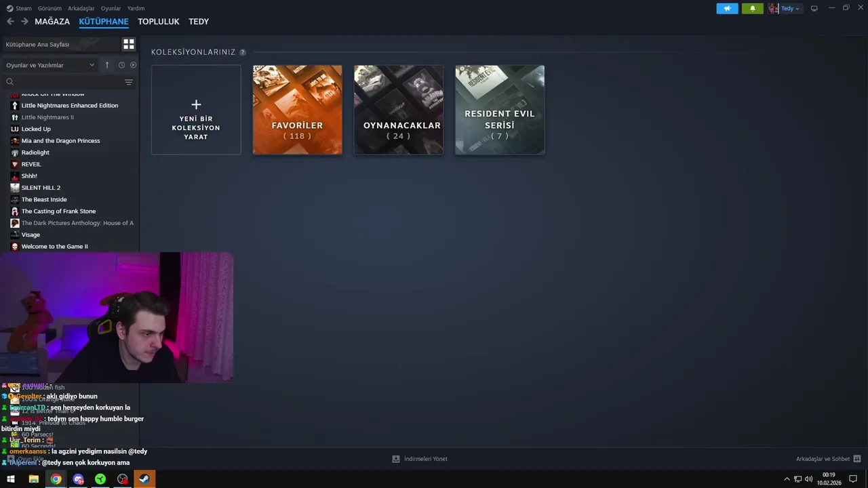Viewport: 868px width, 488px height.
Task: Switch to Steam on taskbar
Action: 144,479
